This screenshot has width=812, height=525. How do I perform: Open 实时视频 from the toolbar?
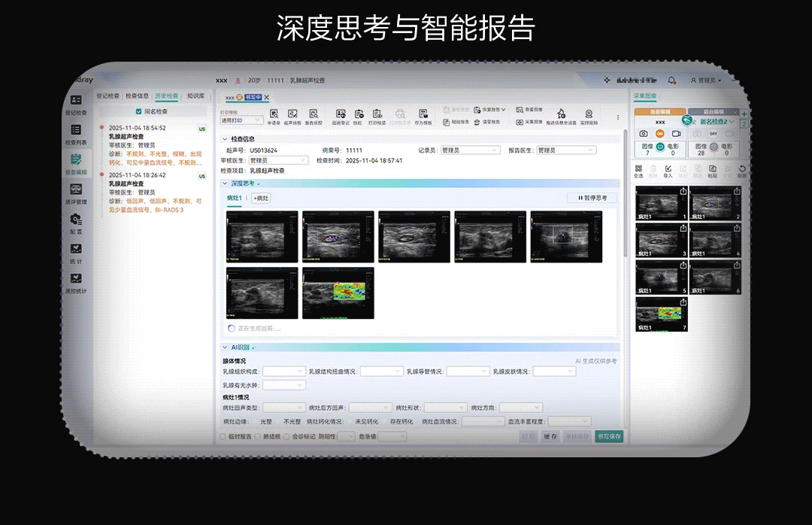pos(589,117)
